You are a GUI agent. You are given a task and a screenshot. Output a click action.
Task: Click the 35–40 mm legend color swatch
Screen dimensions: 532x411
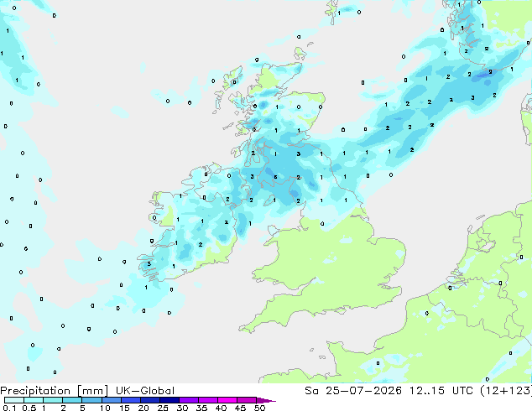[208, 400]
